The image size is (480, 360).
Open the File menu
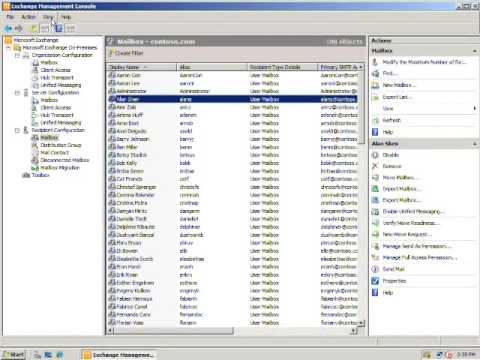pos(10,17)
